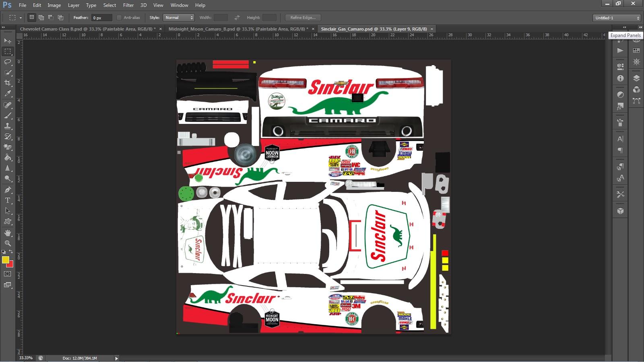Choose Subtract from selection mode button
Viewport: 644px width, 362px height.
(x=51, y=17)
